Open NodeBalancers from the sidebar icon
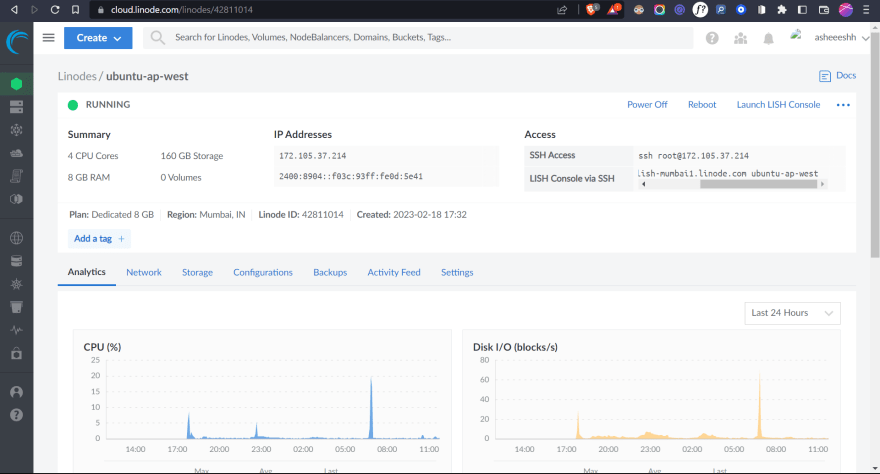The height and width of the screenshot is (474, 880). [16, 130]
